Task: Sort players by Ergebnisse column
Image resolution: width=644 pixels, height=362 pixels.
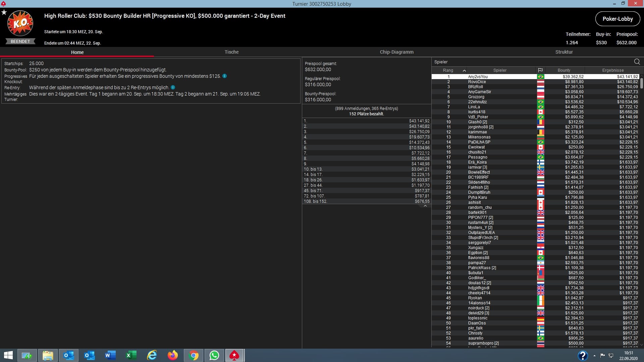Action: click(612, 70)
